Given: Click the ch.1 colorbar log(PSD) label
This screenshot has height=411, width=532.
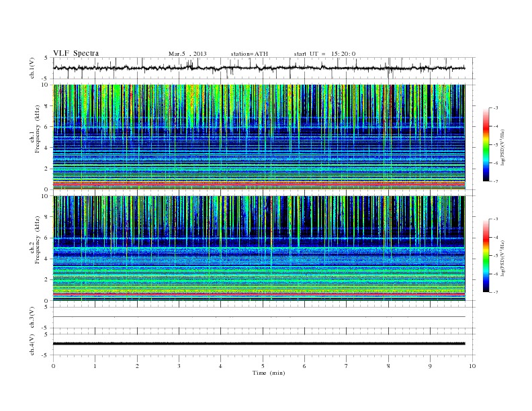Looking at the screenshot, I should [x=504, y=147].
